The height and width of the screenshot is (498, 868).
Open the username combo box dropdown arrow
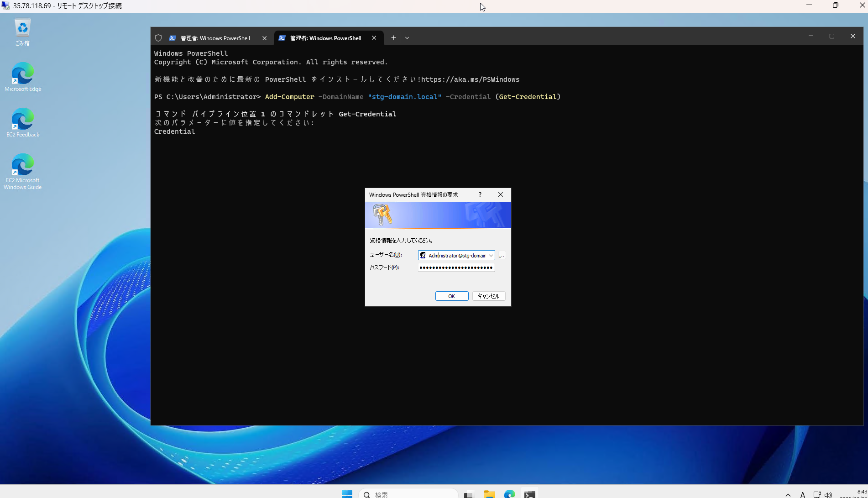[x=492, y=255]
